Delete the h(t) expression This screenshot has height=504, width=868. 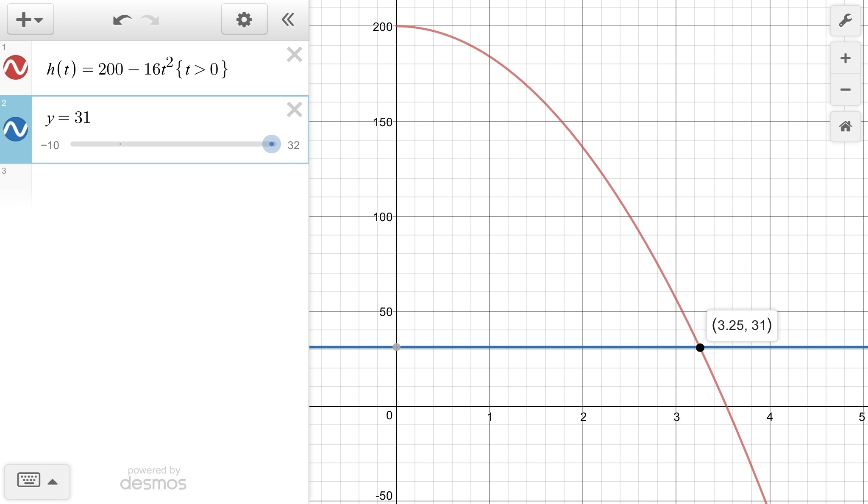point(294,55)
